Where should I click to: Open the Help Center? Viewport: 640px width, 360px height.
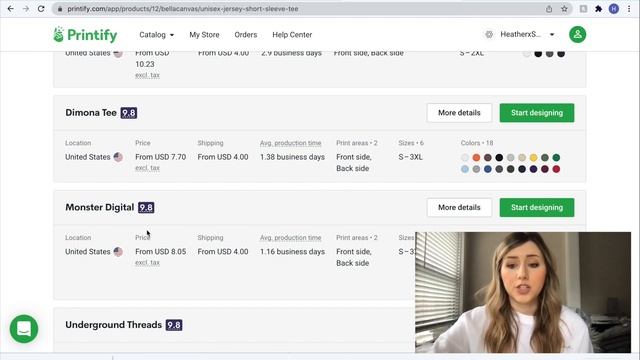(292, 35)
